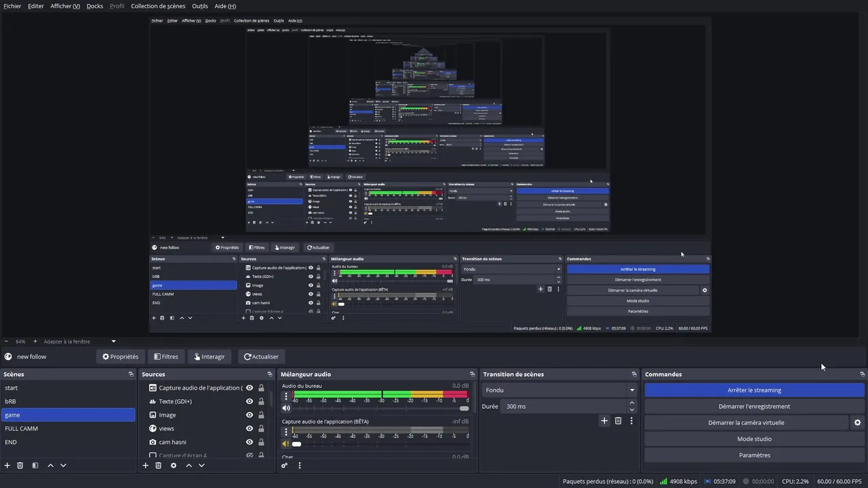
Task: Open Filtres in source toolbar
Action: pyautogui.click(x=166, y=357)
